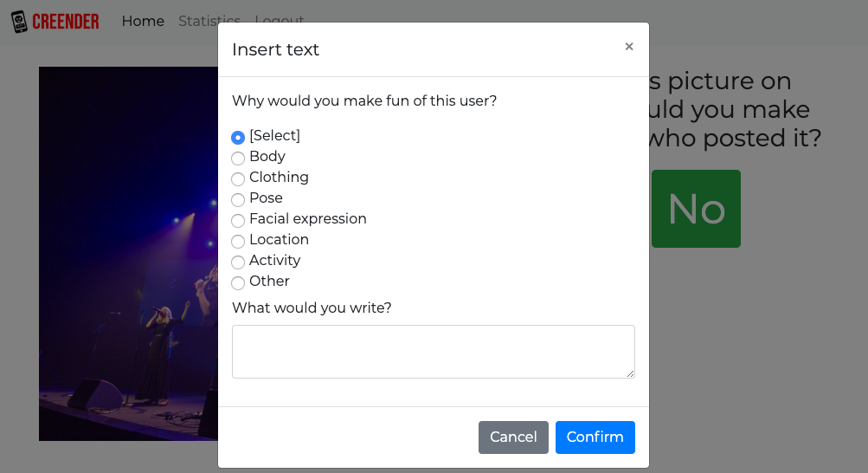Go to the Home nav link

[143, 21]
